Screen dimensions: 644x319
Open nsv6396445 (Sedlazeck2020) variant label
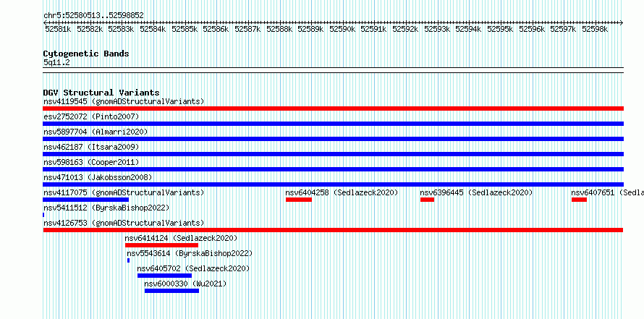click(x=476, y=192)
